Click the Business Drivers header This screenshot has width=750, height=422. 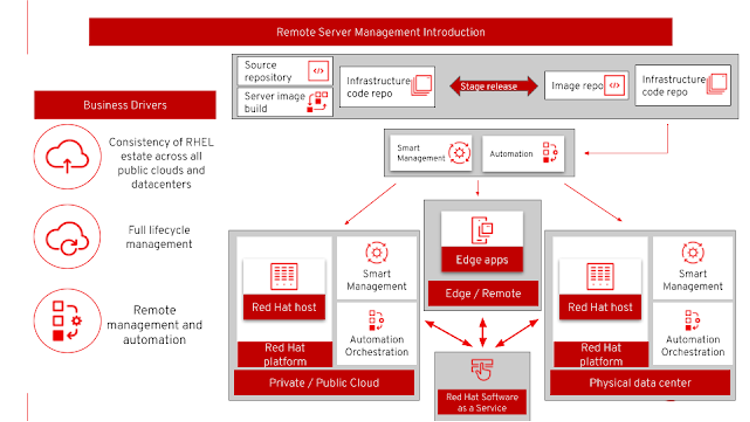tap(125, 105)
